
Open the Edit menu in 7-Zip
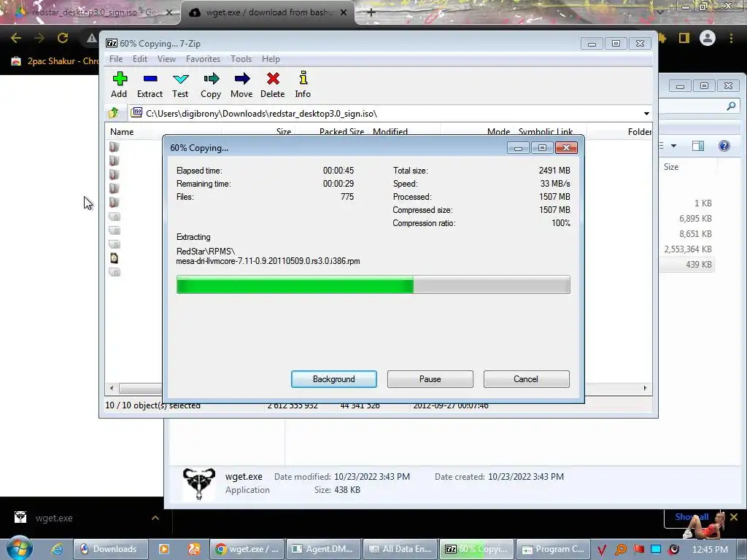tap(139, 59)
